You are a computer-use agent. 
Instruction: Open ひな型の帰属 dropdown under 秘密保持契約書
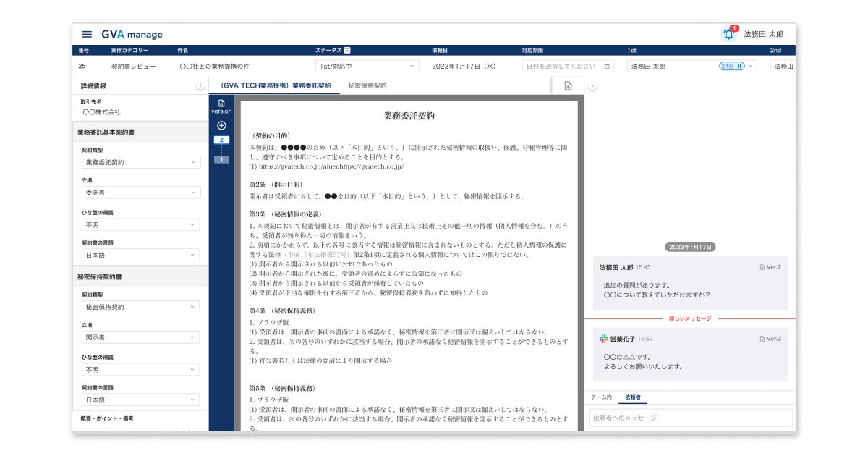click(141, 369)
